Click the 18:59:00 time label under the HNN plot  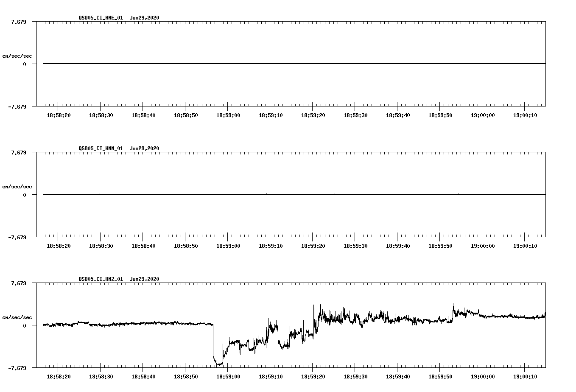pos(228,246)
